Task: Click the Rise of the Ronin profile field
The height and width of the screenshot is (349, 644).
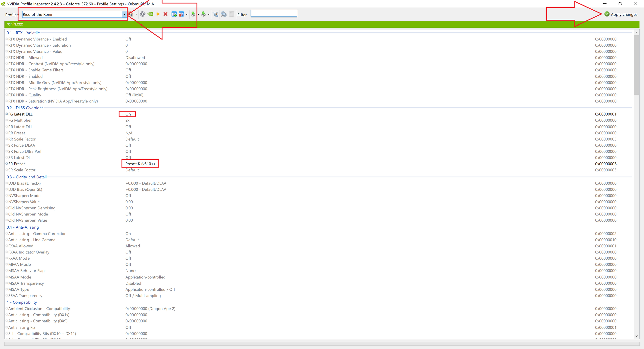Action: 72,14
